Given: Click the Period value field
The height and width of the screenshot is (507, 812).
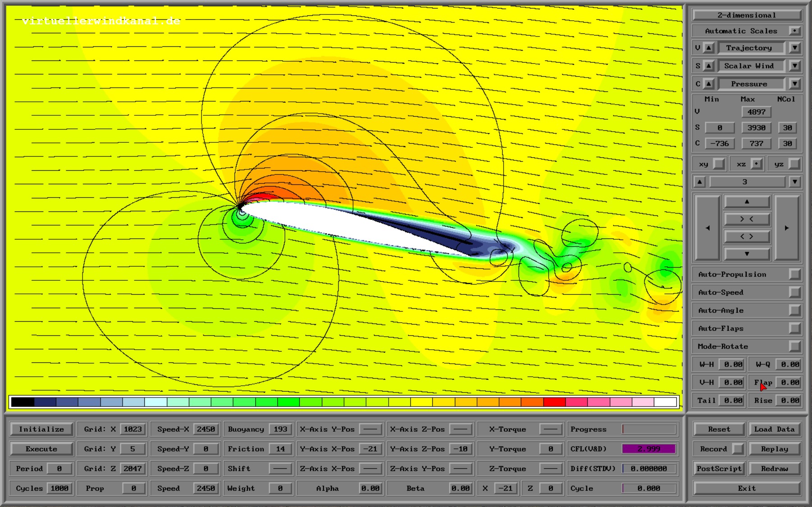Looking at the screenshot, I should pyautogui.click(x=60, y=468).
